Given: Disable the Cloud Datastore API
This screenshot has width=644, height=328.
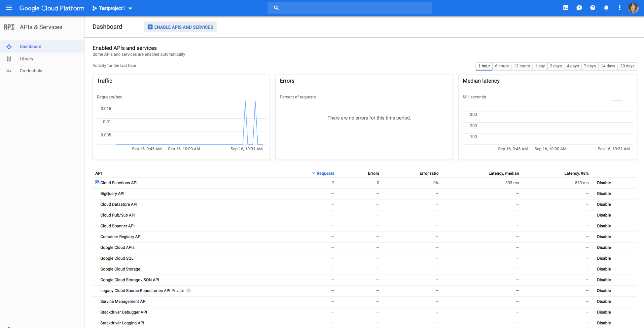Looking at the screenshot, I should tap(604, 204).
